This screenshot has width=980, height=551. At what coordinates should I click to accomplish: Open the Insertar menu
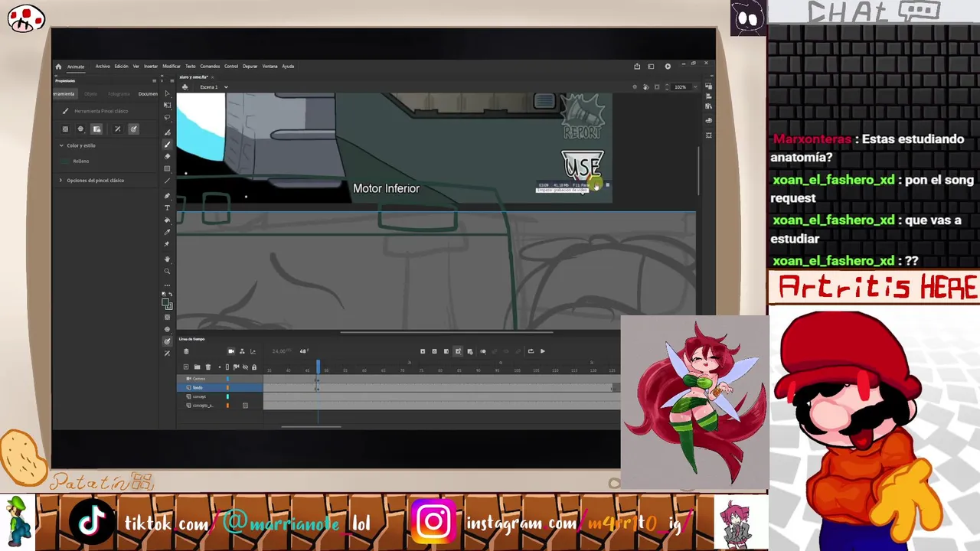click(151, 67)
